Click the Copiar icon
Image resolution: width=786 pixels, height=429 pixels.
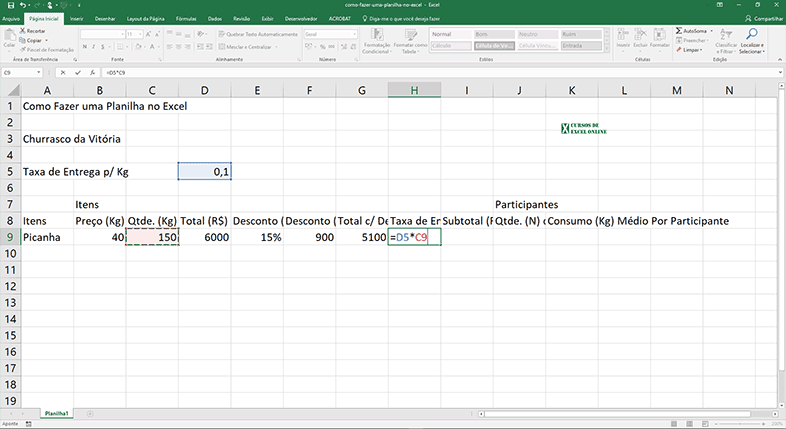click(23, 40)
